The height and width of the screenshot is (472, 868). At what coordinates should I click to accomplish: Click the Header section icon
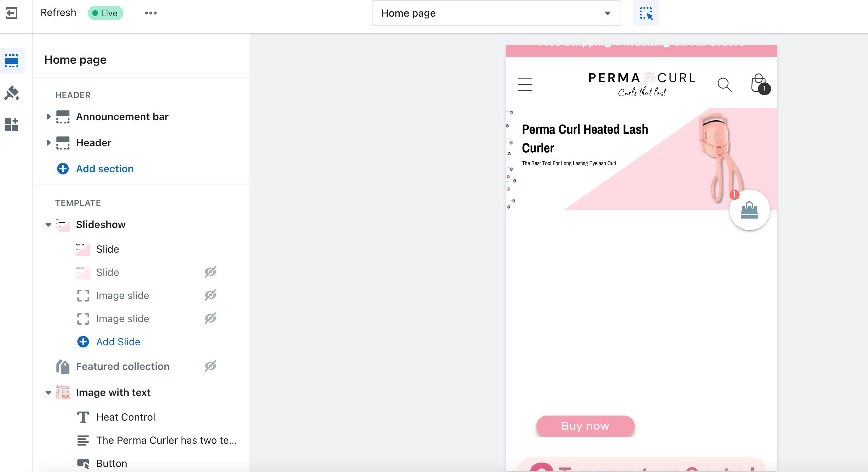click(x=63, y=143)
